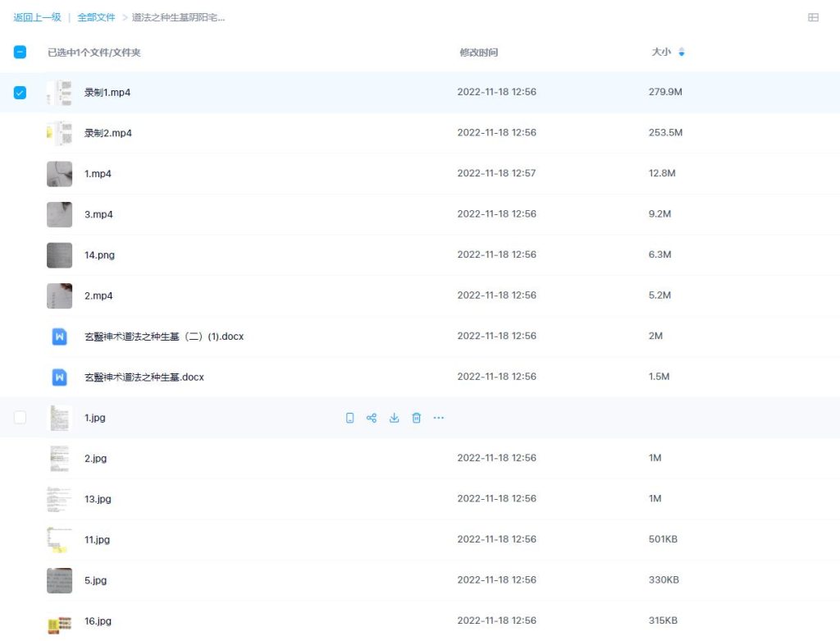Select the current folder breadcrumb 道法之种生基阴阳宅
This screenshot has width=840, height=641.
(178, 17)
